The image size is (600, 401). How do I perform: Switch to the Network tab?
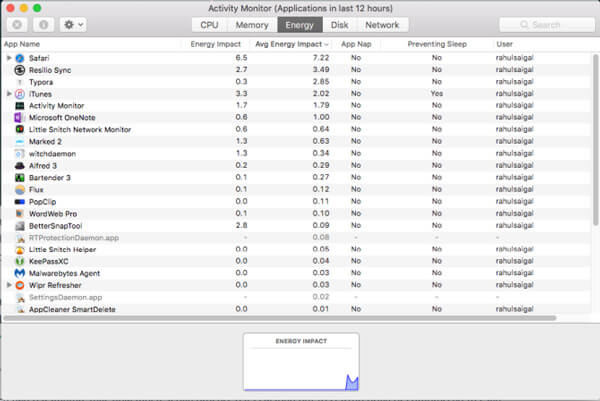point(382,25)
